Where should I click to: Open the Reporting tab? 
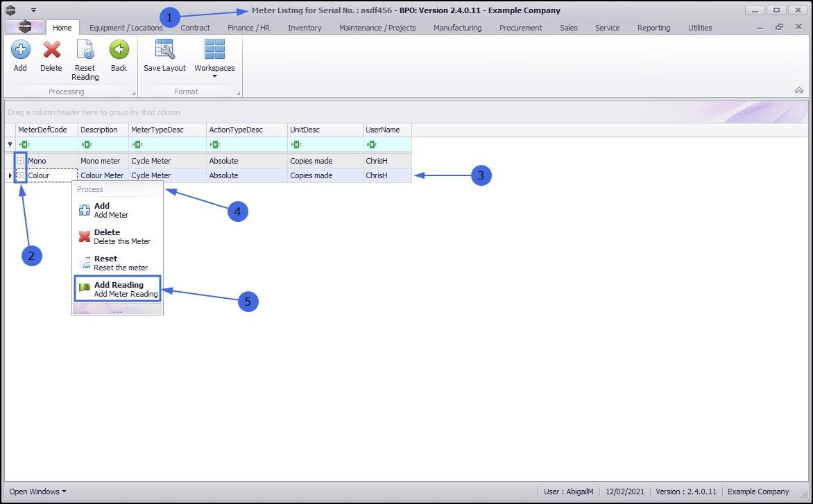click(x=654, y=28)
